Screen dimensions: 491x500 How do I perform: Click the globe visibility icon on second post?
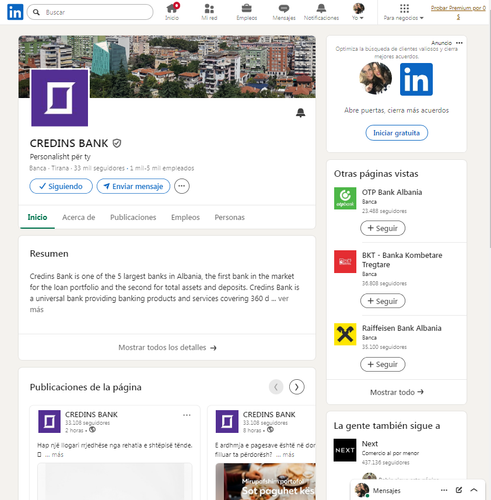coord(271,430)
